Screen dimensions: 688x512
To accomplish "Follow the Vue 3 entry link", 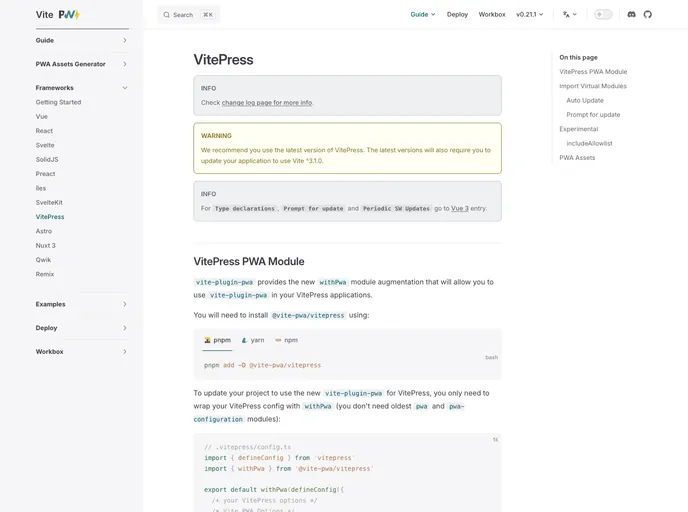I will tap(459, 208).
